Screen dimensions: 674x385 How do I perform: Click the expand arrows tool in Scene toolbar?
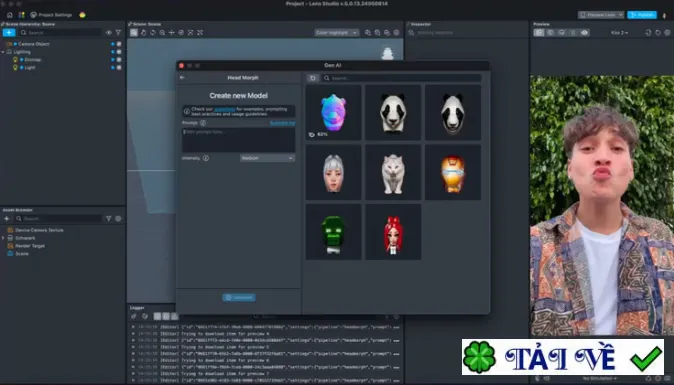pyautogui.click(x=200, y=33)
